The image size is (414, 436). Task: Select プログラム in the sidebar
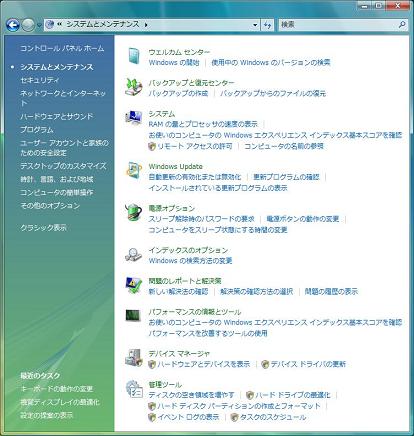click(x=37, y=130)
